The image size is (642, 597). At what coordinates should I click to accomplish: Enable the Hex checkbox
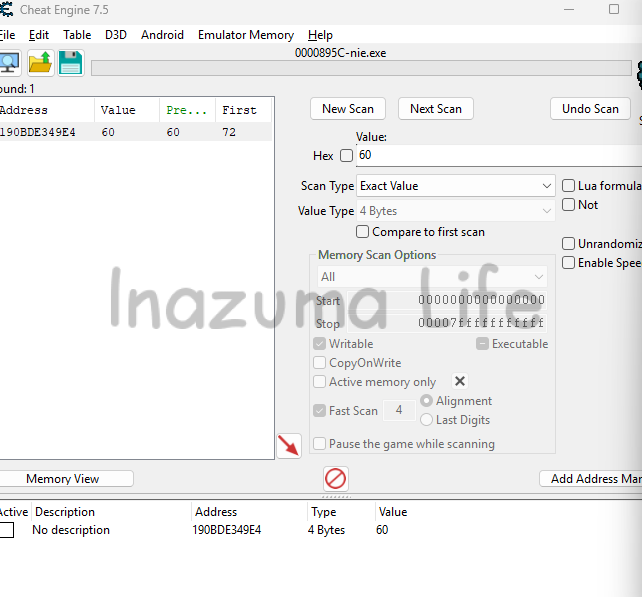pos(347,156)
